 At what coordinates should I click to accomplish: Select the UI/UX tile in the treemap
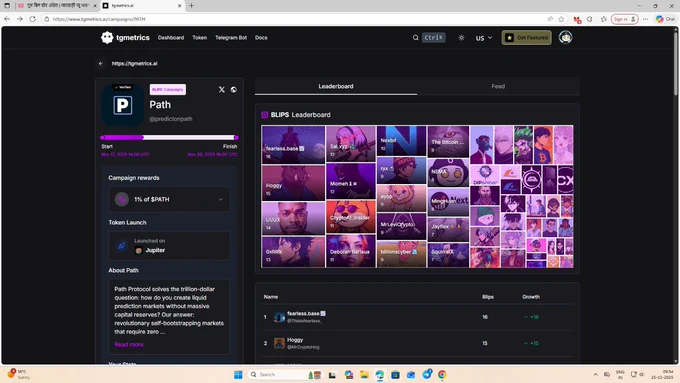pos(293,218)
